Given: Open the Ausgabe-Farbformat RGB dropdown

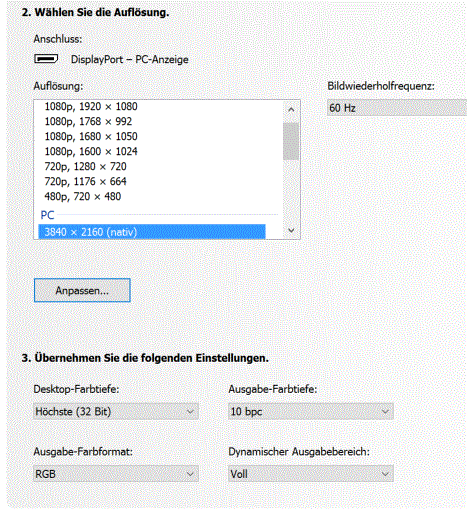Looking at the screenshot, I should click(116, 474).
